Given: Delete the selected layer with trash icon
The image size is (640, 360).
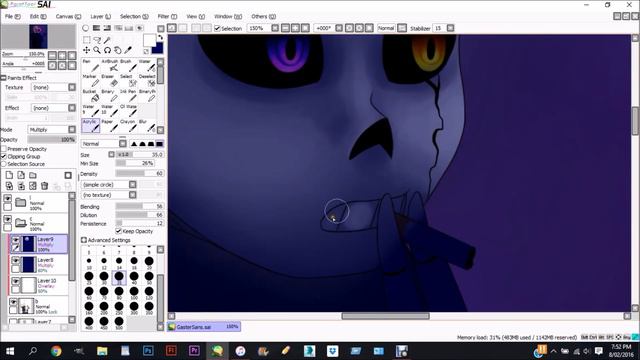Looking at the screenshot, I should coord(44,186).
